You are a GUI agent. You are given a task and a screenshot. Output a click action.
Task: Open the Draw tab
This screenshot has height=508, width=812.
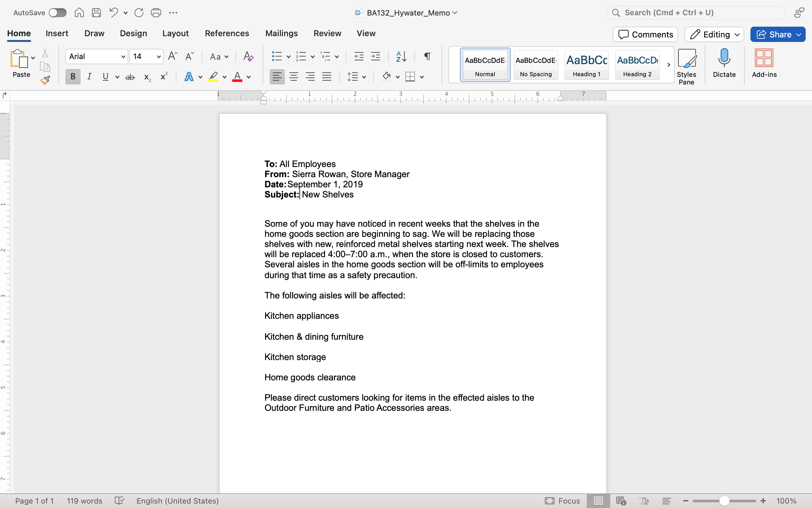tap(94, 33)
